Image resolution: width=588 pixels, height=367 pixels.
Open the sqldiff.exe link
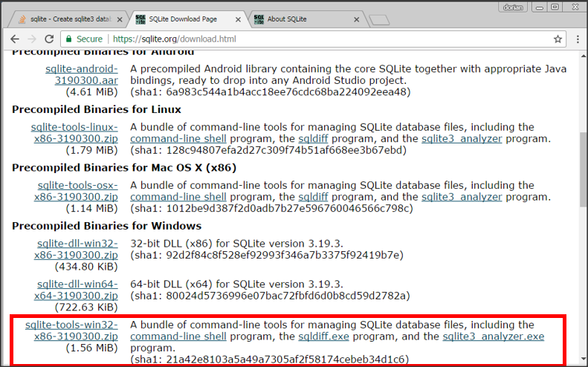pos(323,337)
